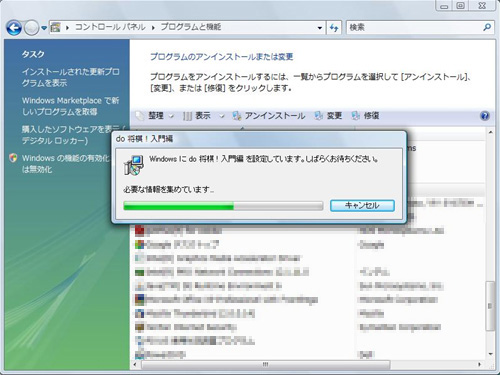Click the Control Panel icon in address bar

click(x=55, y=27)
